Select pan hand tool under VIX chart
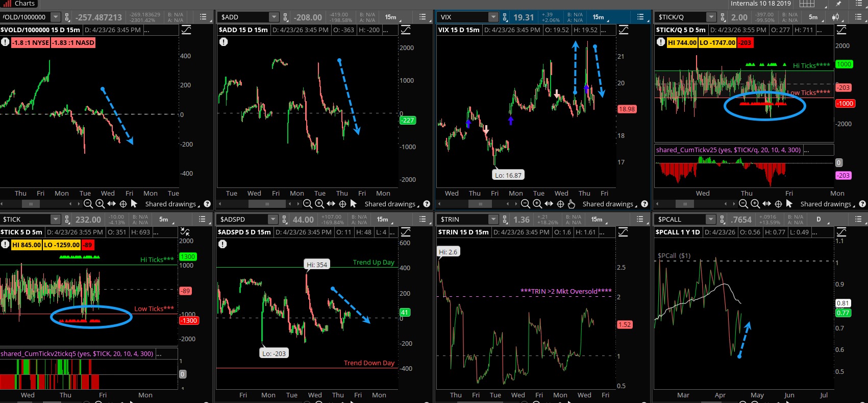Viewport: 868px width, 403px height. 572,204
